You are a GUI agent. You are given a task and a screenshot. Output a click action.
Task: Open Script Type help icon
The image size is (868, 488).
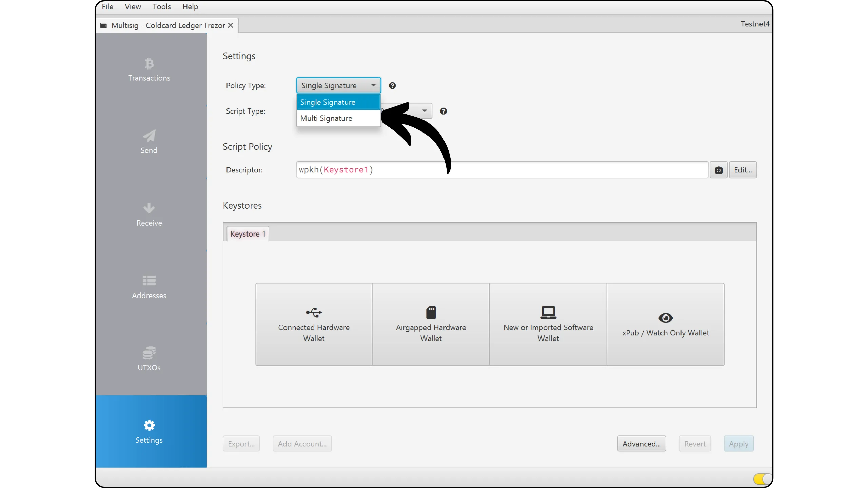(443, 111)
